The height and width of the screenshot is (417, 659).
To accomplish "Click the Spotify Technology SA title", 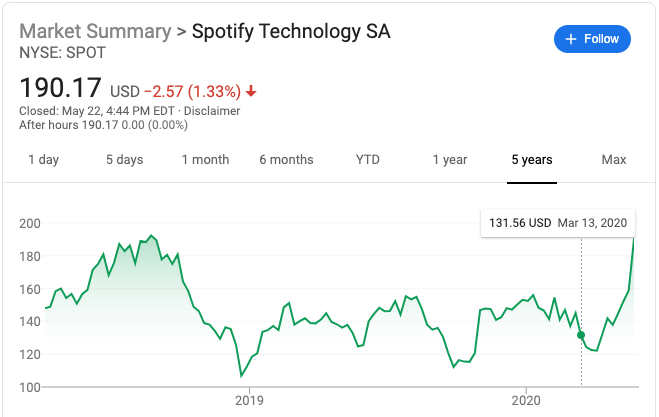I will click(291, 31).
